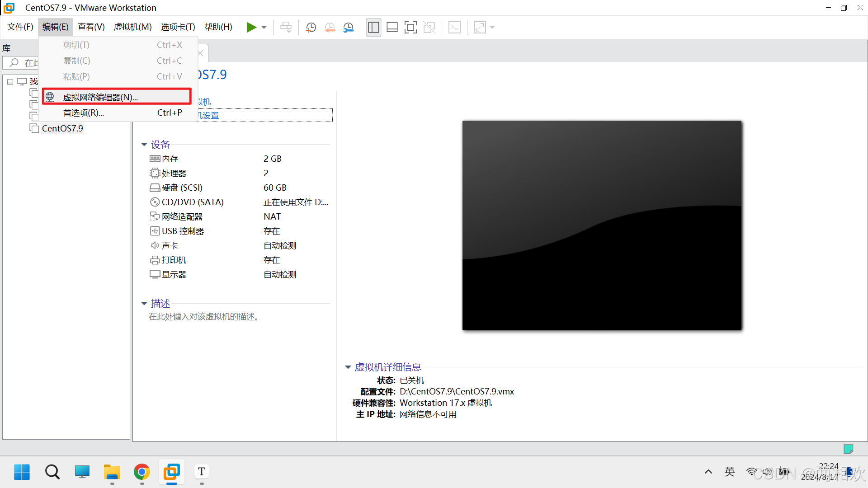Select CentOS7.9 in the library tree
Image resolution: width=868 pixels, height=488 pixels.
[62, 128]
